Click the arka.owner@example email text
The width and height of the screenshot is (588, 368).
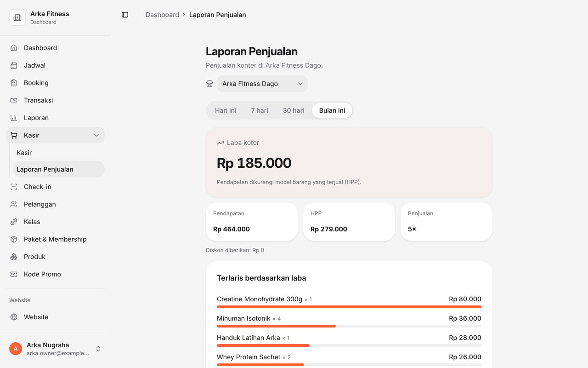coord(58,353)
